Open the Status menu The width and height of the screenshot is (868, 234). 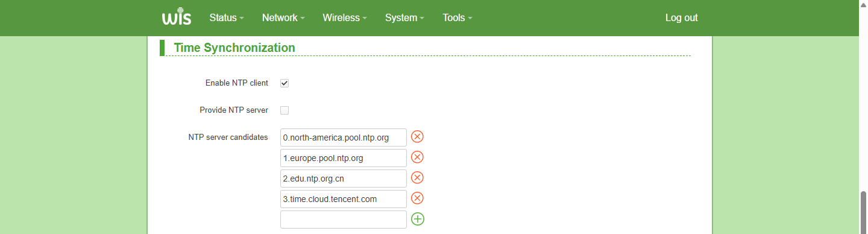(227, 18)
